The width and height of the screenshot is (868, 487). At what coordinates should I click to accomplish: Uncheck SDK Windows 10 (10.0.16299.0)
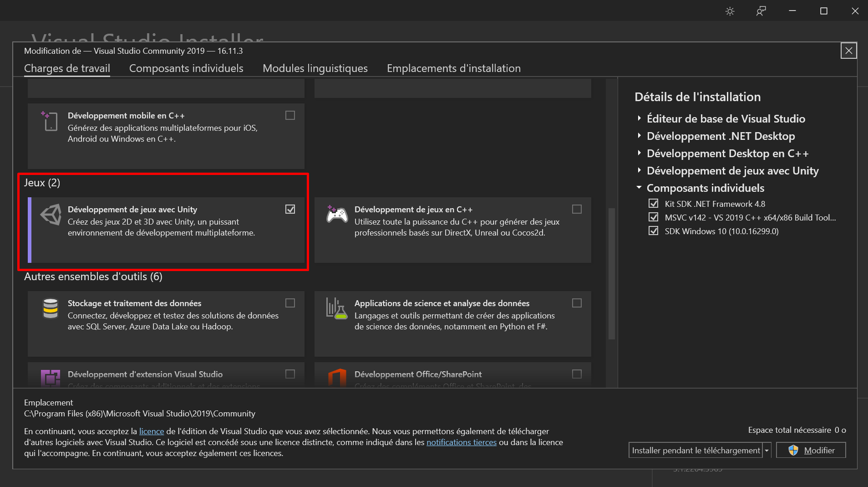653,231
